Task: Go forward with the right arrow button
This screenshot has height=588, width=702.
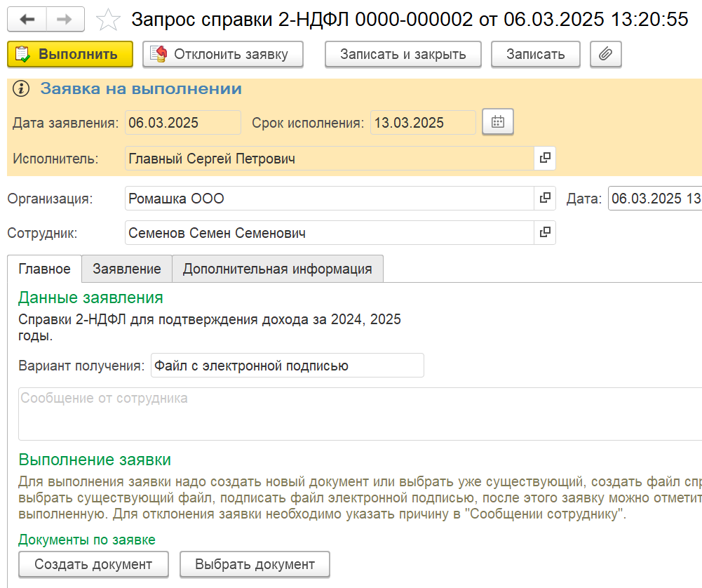Action: point(65,19)
